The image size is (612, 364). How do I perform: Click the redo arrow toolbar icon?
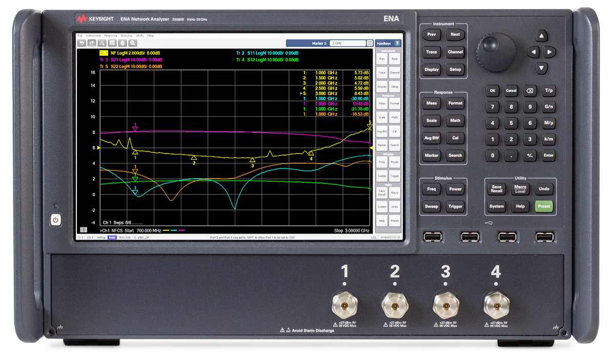(92, 44)
